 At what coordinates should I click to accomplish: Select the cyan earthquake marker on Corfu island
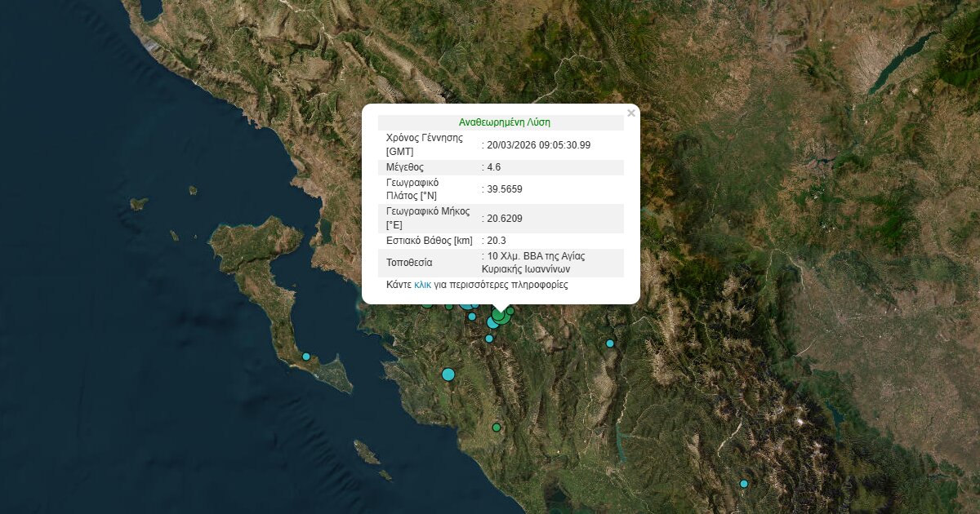pyautogui.click(x=306, y=357)
